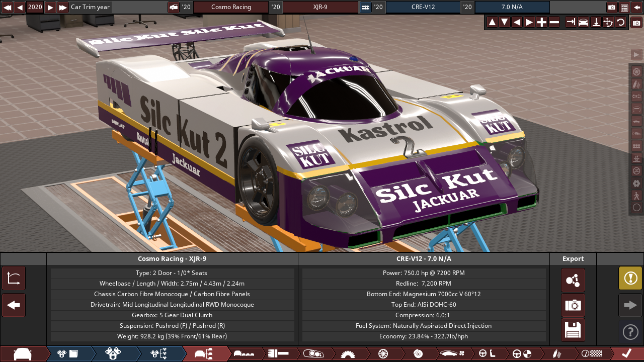Switch to the front car view icon
The width and height of the screenshot is (644, 362).
[x=584, y=22]
